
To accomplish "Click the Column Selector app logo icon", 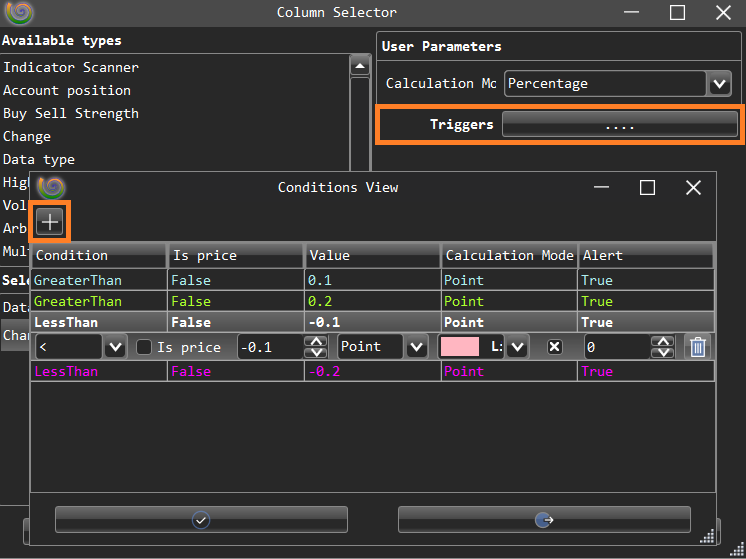I will (19, 13).
